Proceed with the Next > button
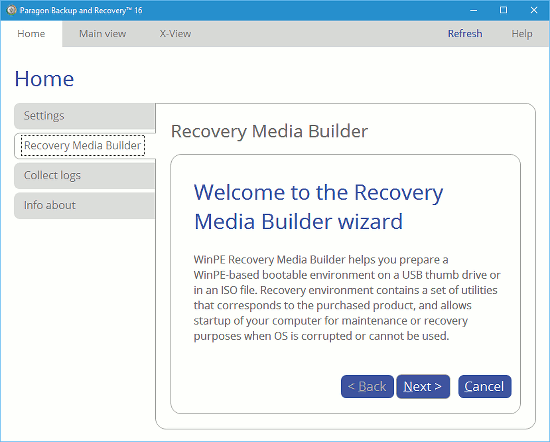Screen dimensions: 550x442 click(423, 387)
